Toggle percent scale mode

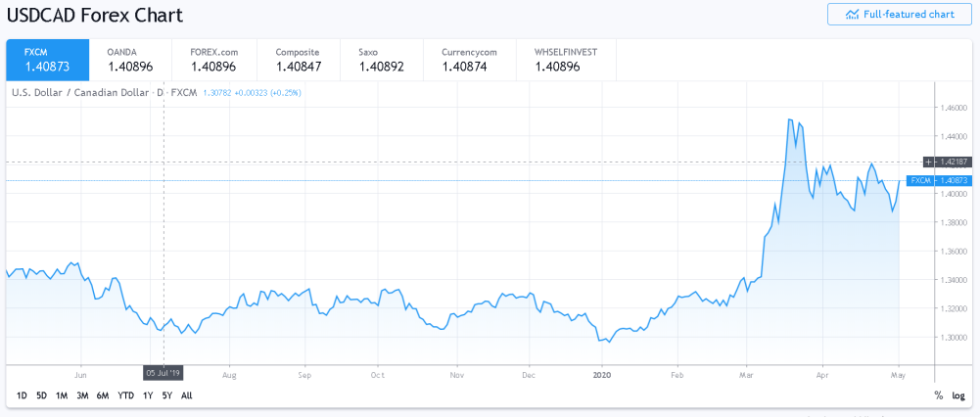[x=938, y=395]
